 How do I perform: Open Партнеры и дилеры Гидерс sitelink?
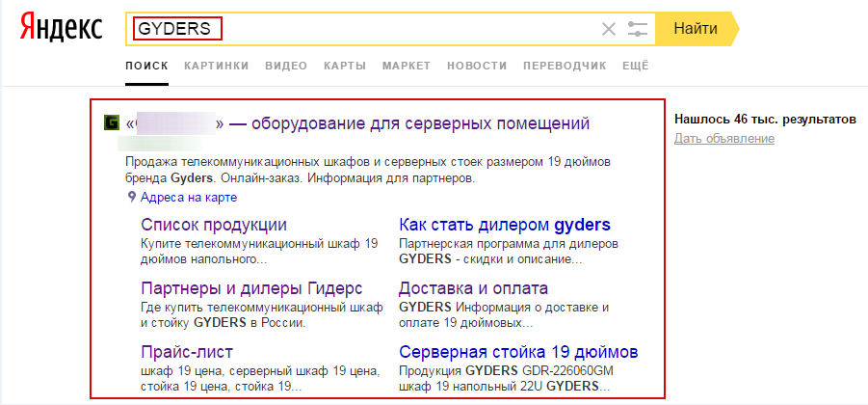pos(251,288)
